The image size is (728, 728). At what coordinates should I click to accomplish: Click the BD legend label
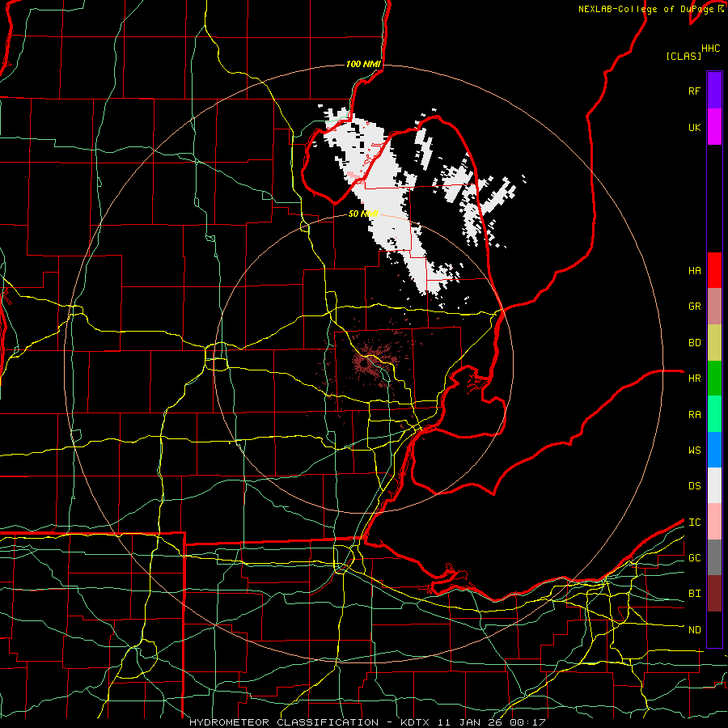click(694, 343)
